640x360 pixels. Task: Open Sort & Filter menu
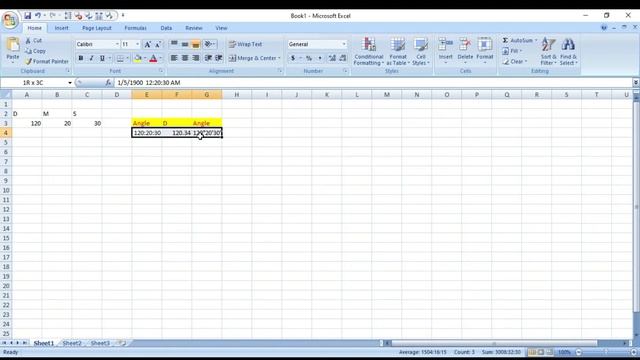pyautogui.click(x=549, y=51)
